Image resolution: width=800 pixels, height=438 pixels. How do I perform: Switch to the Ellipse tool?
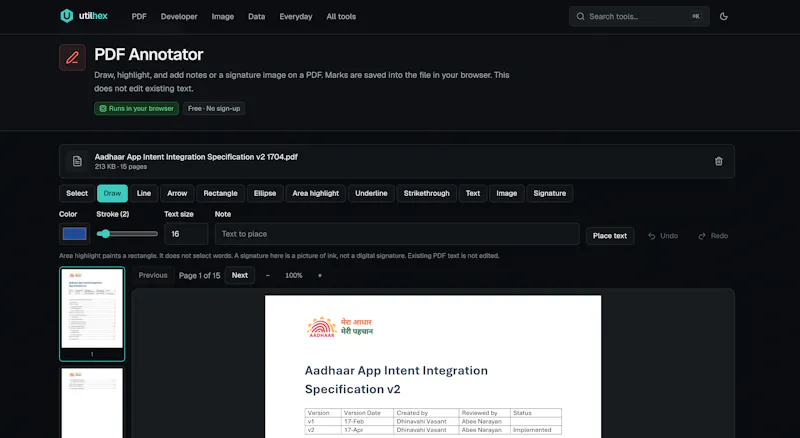[x=265, y=193]
